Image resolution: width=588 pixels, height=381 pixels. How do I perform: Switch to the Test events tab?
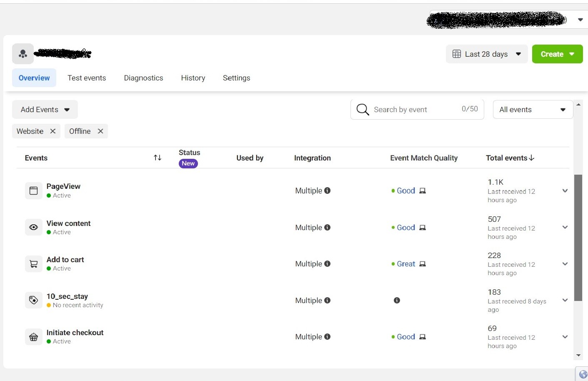click(87, 78)
